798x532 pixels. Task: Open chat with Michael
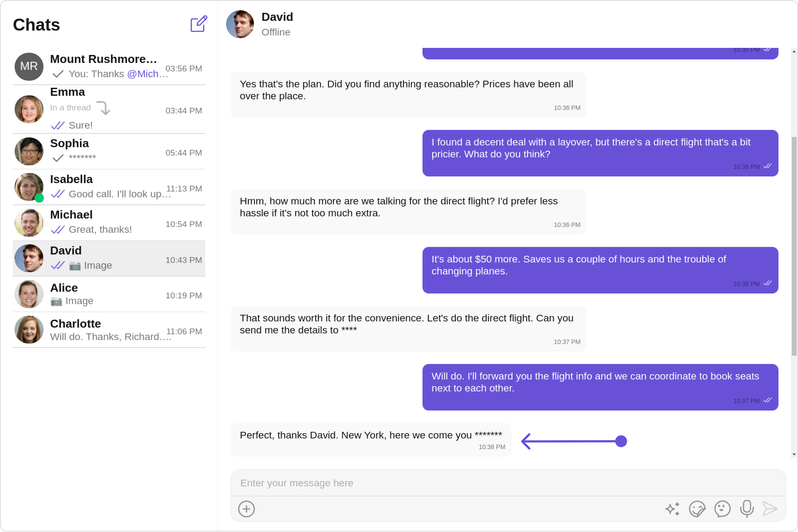(x=109, y=223)
